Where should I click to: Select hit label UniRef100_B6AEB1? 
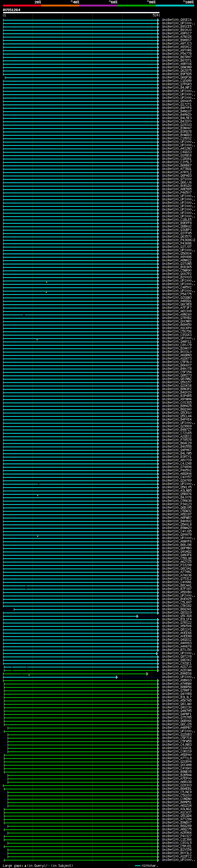point(177,789)
